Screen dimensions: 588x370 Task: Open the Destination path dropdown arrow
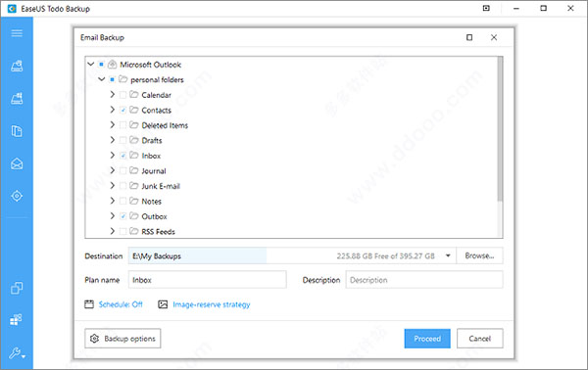tap(448, 255)
